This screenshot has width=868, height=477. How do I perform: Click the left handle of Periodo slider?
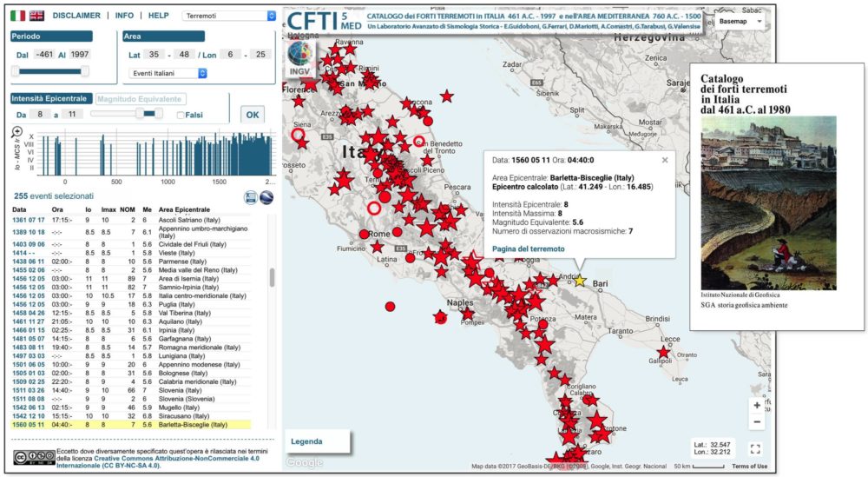click(16, 71)
